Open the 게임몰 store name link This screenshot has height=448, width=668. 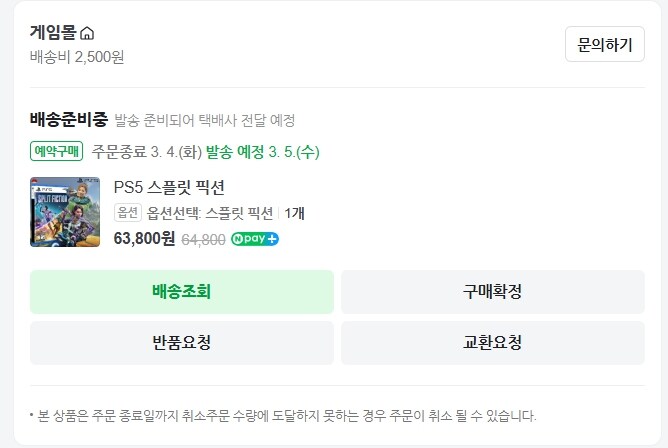point(53,33)
